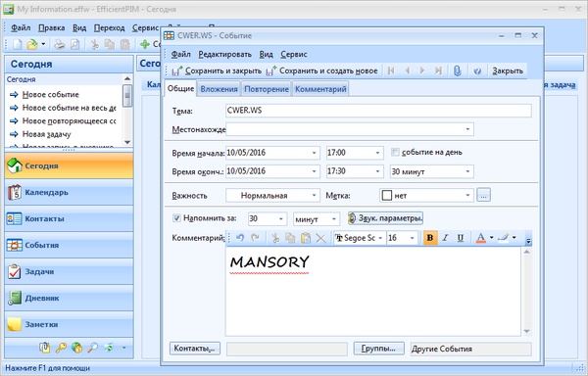Click the key icon in sidebar bottom strip
Viewport: 588px width, 376px height.
[x=61, y=348]
